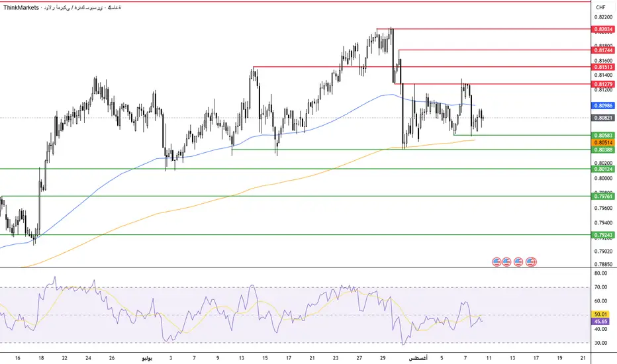The height and width of the screenshot is (364, 617).
Task: Click date 9 on the time axis
Action: [x=218, y=358]
